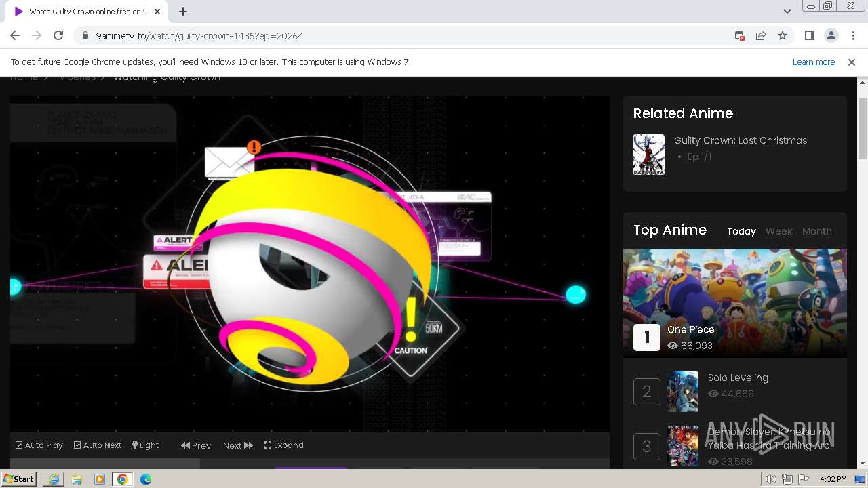Click the volume speaker tray icon
Image resolution: width=868 pixels, height=488 pixels.
(x=771, y=479)
